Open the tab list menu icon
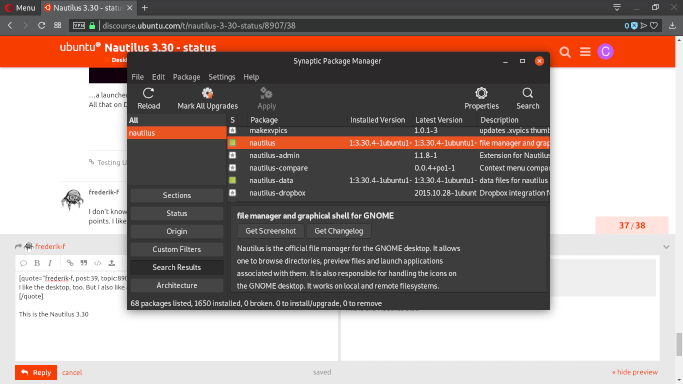This screenshot has width=683, height=384. (617, 7)
